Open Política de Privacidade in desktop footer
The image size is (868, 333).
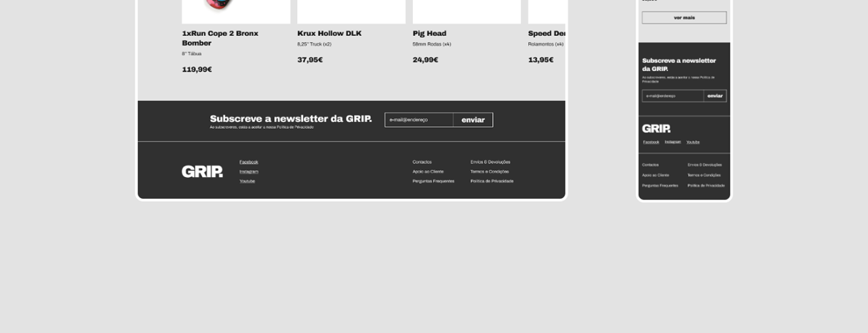pos(492,181)
